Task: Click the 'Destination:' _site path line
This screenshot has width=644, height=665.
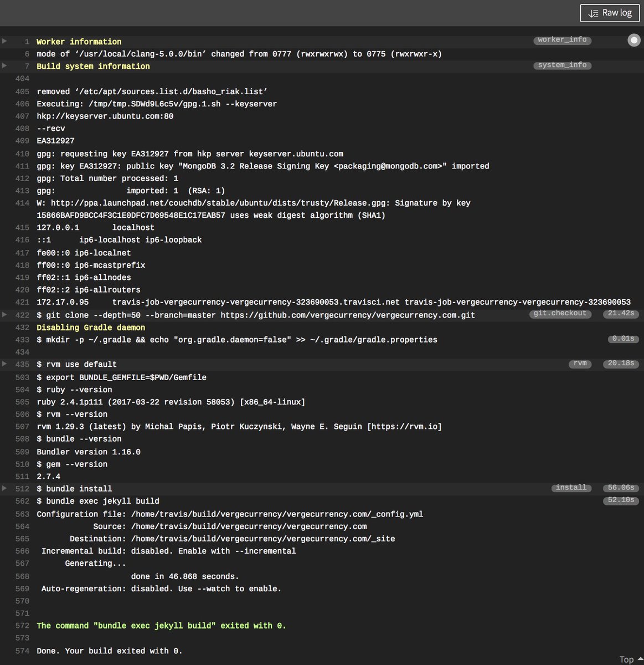Action: [232, 539]
